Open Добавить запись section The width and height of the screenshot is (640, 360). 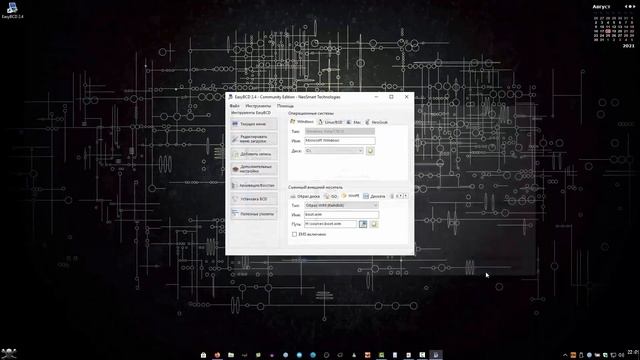point(254,154)
